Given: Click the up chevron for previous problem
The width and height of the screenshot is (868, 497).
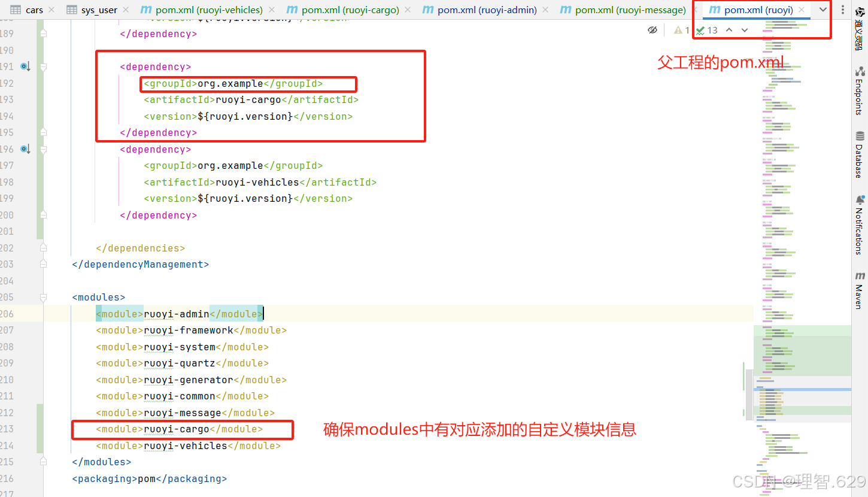Looking at the screenshot, I should click(729, 29).
